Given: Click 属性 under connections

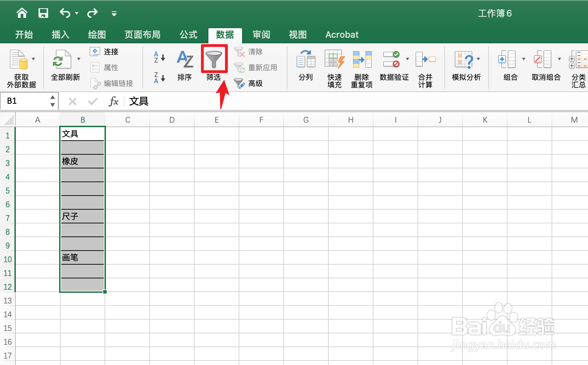Looking at the screenshot, I should click(111, 67).
